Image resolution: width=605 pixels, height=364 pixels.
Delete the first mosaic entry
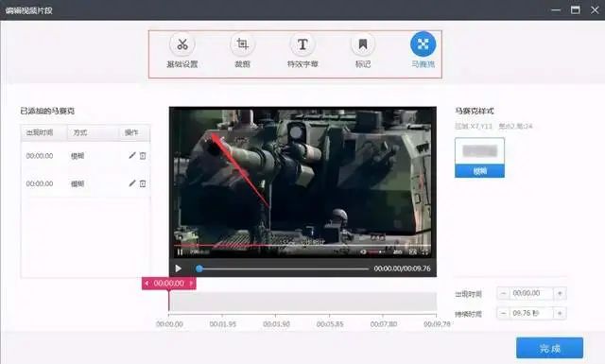pyautogui.click(x=143, y=156)
